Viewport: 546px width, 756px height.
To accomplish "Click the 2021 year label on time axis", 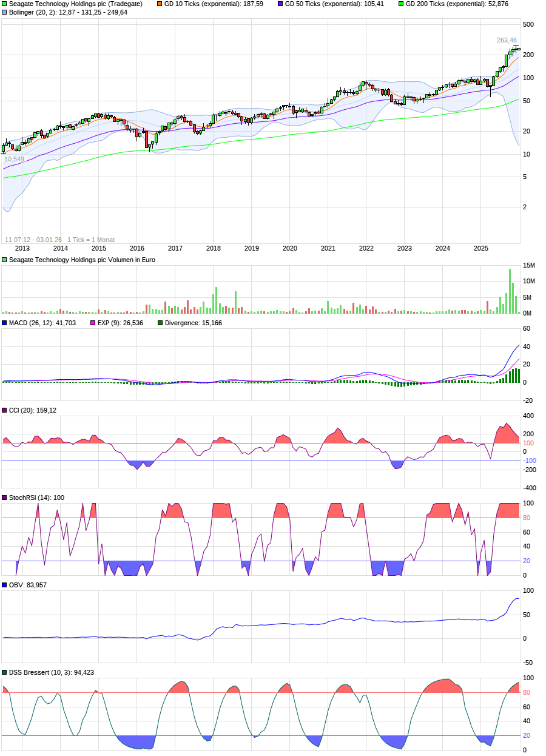I will click(x=328, y=248).
